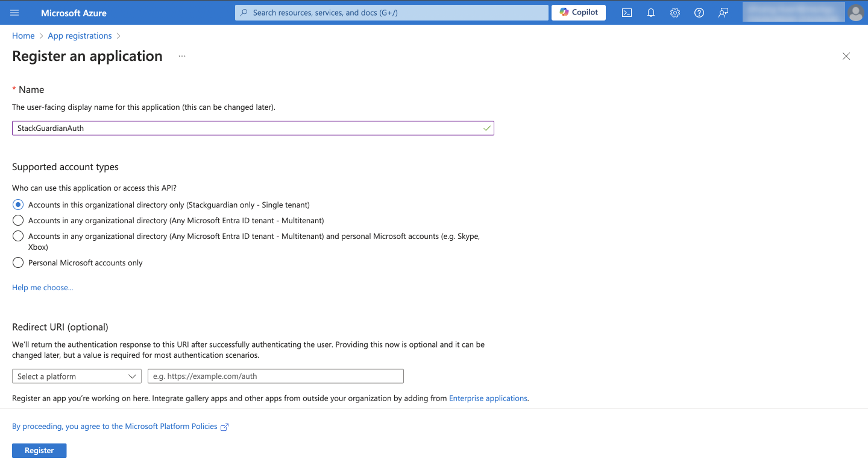This screenshot has width=868, height=470.
Task: Close the Register an application pane
Action: (x=846, y=56)
